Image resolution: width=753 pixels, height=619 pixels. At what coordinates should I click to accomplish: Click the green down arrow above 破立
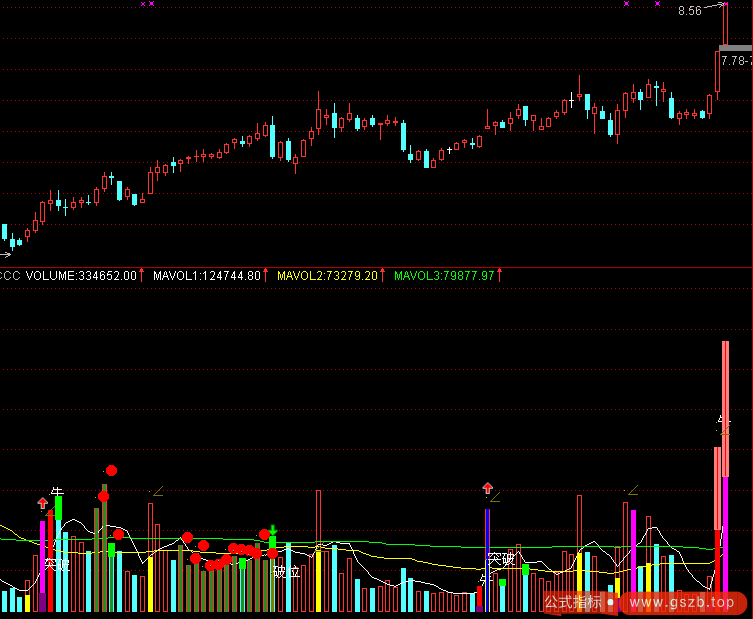272,530
